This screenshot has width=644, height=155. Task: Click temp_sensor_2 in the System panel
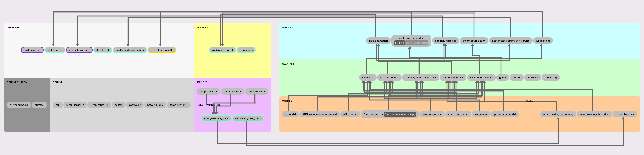tap(75, 105)
